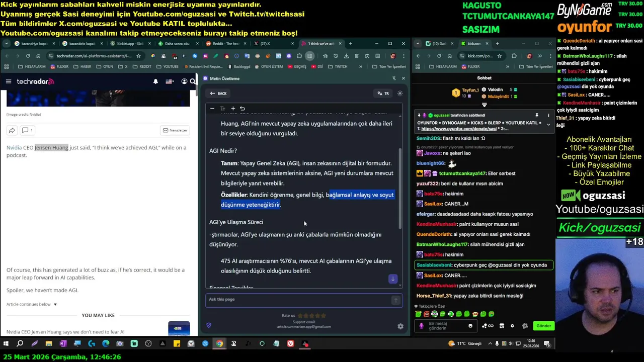Open the article comments bubble showing 1
The image size is (644, 362).
click(x=27, y=130)
